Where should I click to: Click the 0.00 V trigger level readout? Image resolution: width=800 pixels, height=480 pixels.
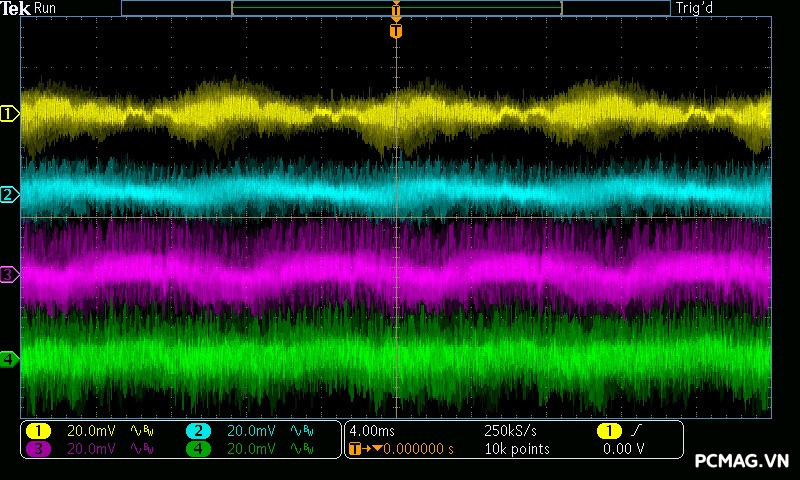(624, 449)
